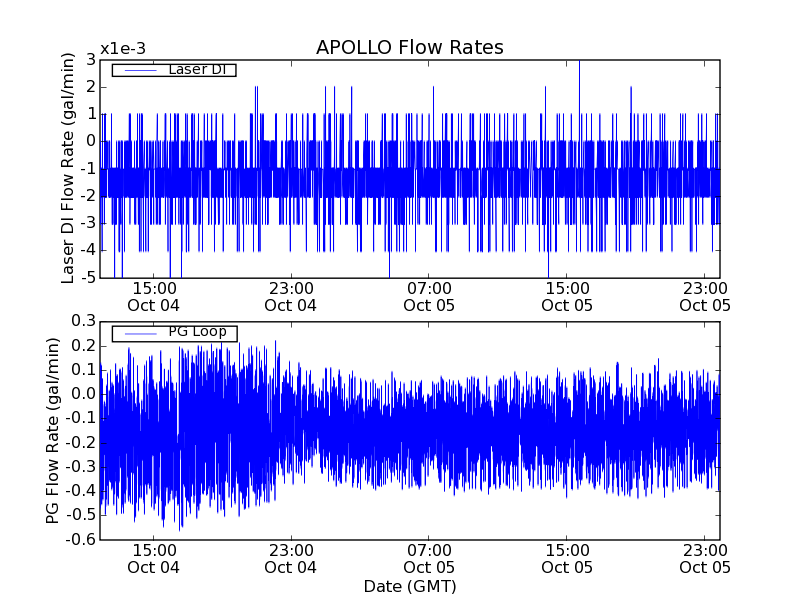Click y-tick "-5" on the Laser DI plot
Image resolution: width=800 pixels, height=600 pixels.
point(88,278)
